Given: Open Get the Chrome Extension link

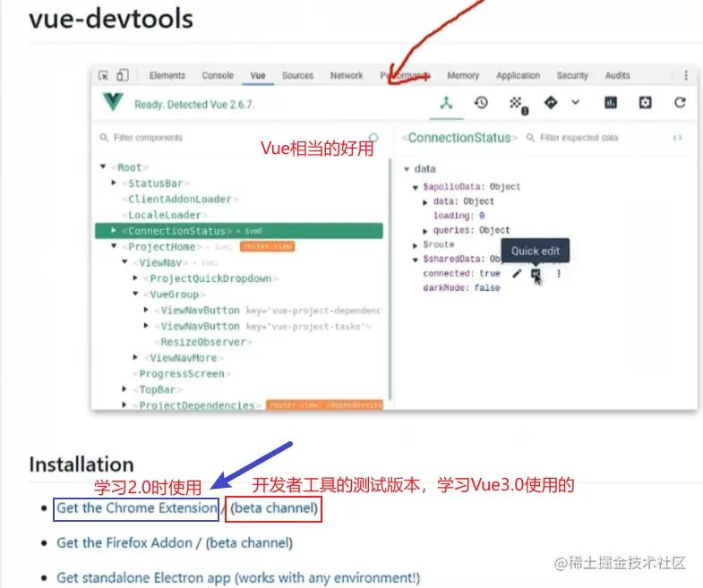Looking at the screenshot, I should click(137, 508).
